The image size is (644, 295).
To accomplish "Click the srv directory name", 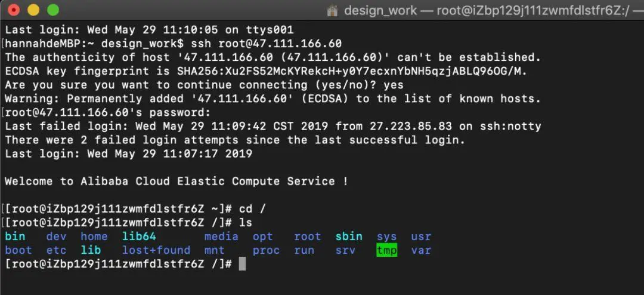I will pyautogui.click(x=345, y=250).
